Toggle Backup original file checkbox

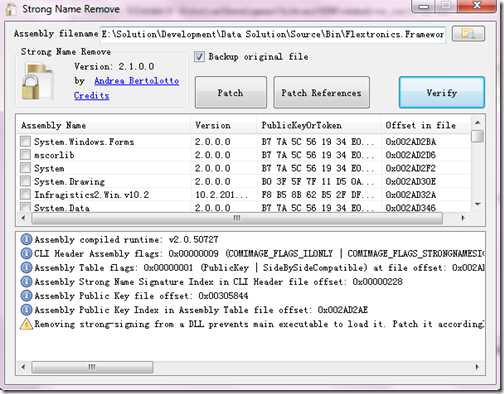click(199, 56)
